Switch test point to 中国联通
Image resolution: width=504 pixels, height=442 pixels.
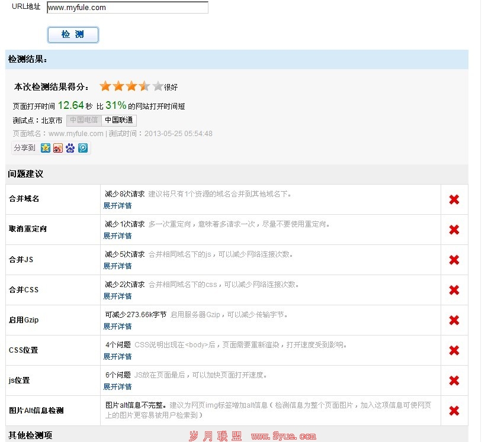tap(119, 121)
